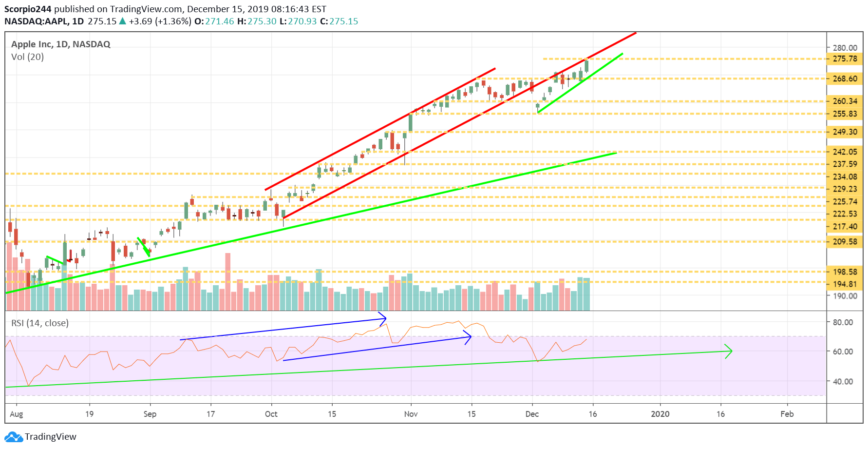Viewport: 868px width, 450px height.
Task: Click the RSI axis value 40.00
Action: tap(843, 382)
